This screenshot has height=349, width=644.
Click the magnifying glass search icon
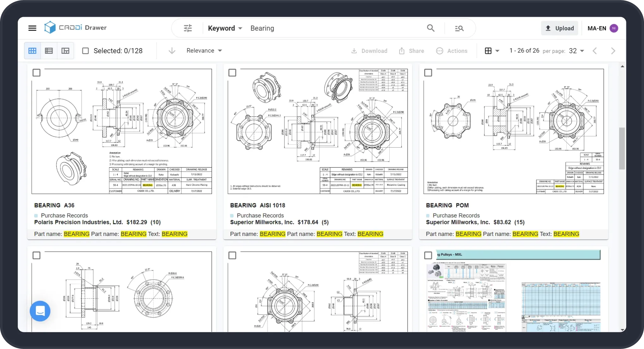click(430, 28)
